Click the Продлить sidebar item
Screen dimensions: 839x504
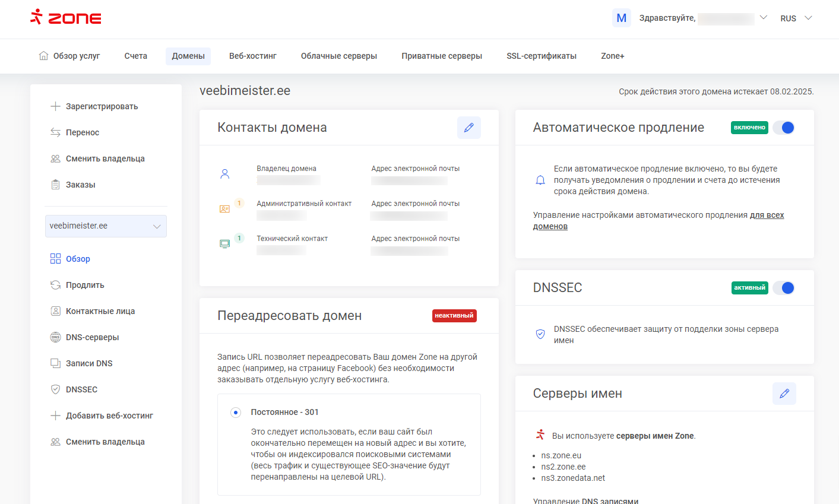85,285
